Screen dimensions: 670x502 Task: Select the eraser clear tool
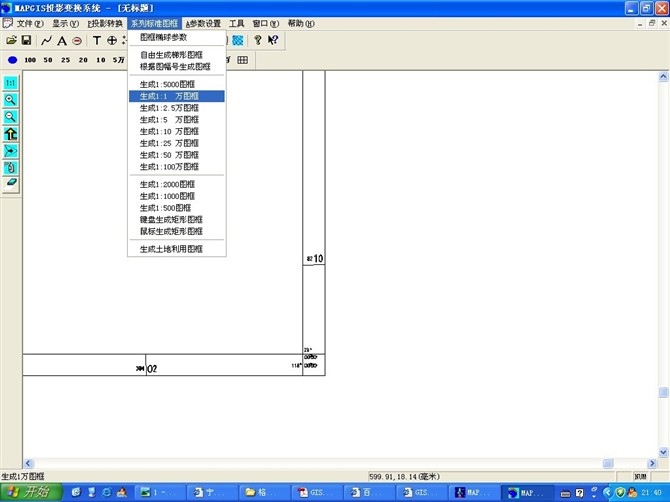(x=11, y=183)
